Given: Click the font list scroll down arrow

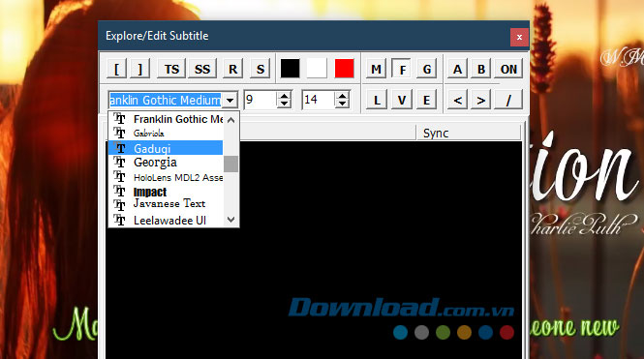Looking at the screenshot, I should pos(230,220).
